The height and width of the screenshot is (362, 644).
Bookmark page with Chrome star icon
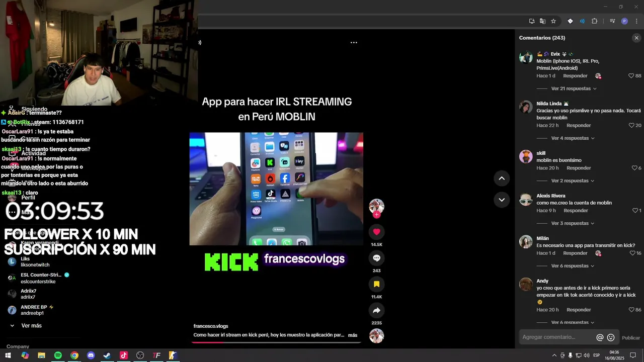point(553,21)
